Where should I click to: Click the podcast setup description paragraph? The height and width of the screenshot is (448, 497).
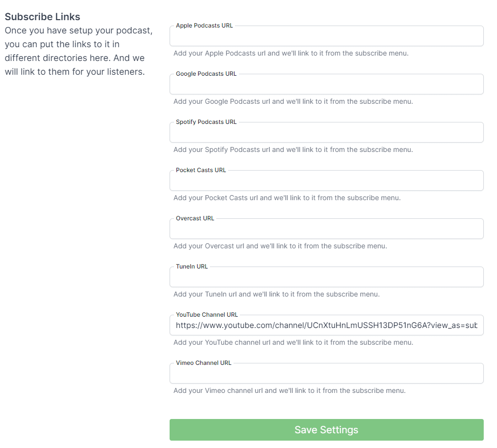pyautogui.click(x=79, y=51)
